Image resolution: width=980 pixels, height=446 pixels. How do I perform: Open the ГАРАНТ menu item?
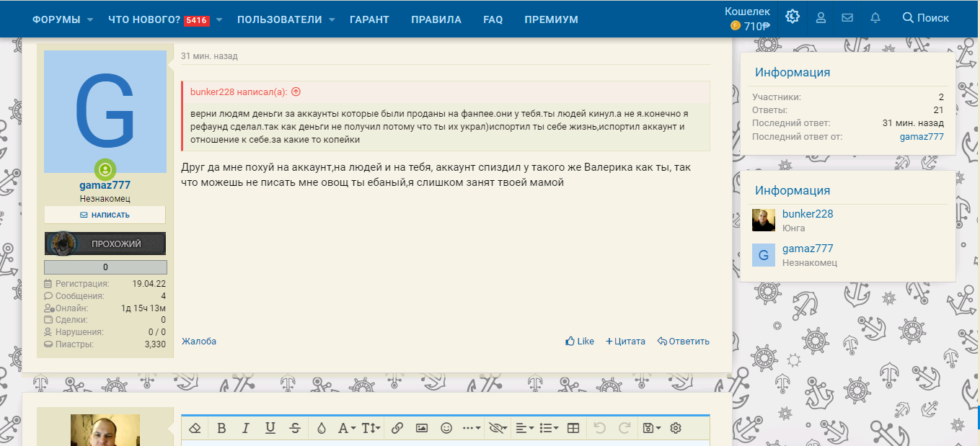pos(369,19)
